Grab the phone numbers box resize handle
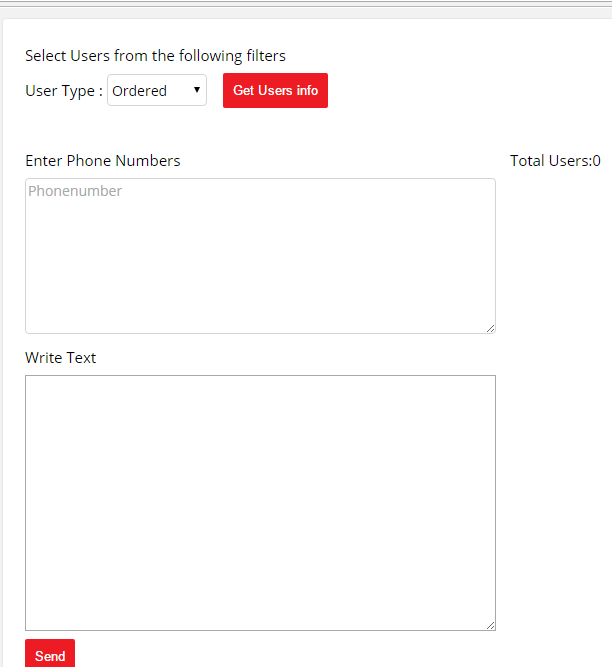Image resolution: width=612 pixels, height=667 pixels. [x=490, y=328]
